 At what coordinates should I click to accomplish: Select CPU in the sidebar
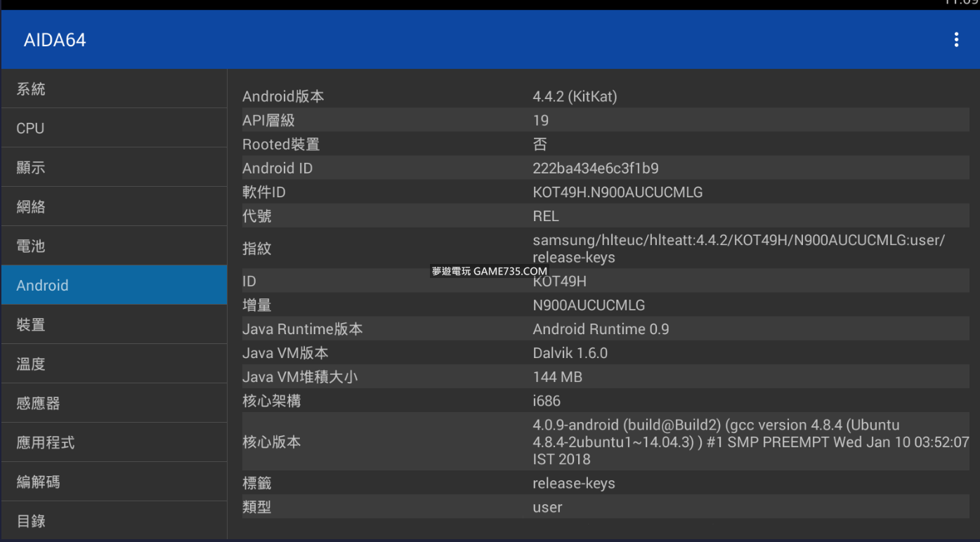pos(115,128)
